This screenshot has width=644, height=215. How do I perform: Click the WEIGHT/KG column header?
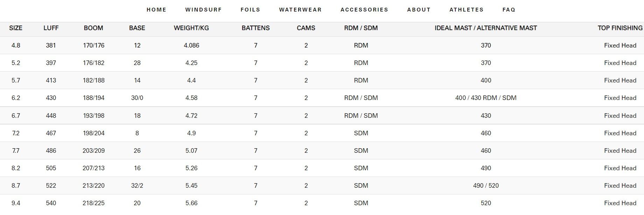click(191, 28)
